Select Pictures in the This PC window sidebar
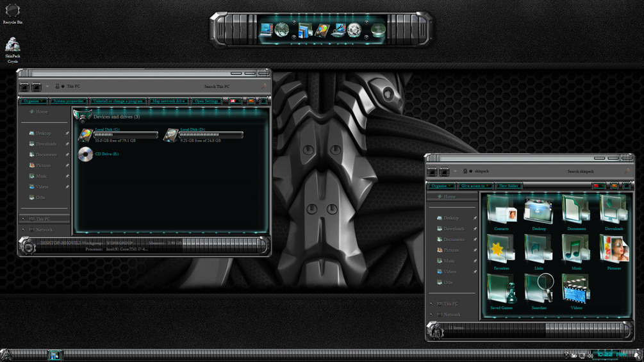 click(x=44, y=165)
